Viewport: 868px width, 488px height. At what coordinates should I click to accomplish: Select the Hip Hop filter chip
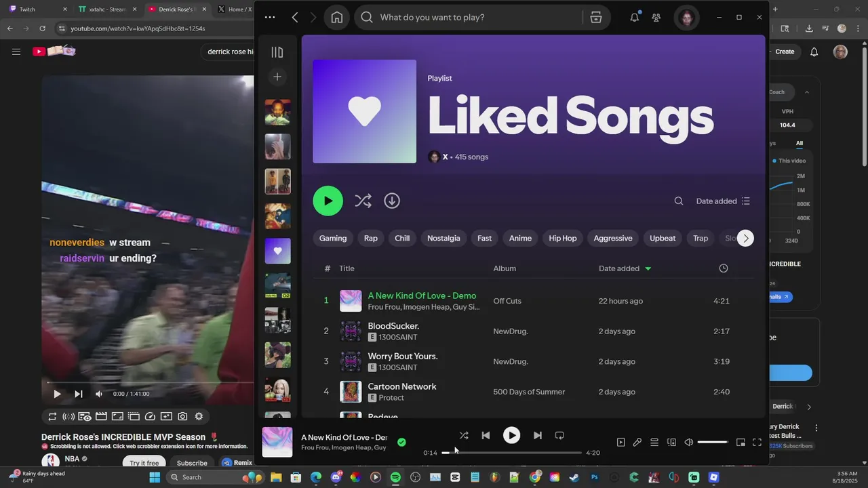click(563, 238)
